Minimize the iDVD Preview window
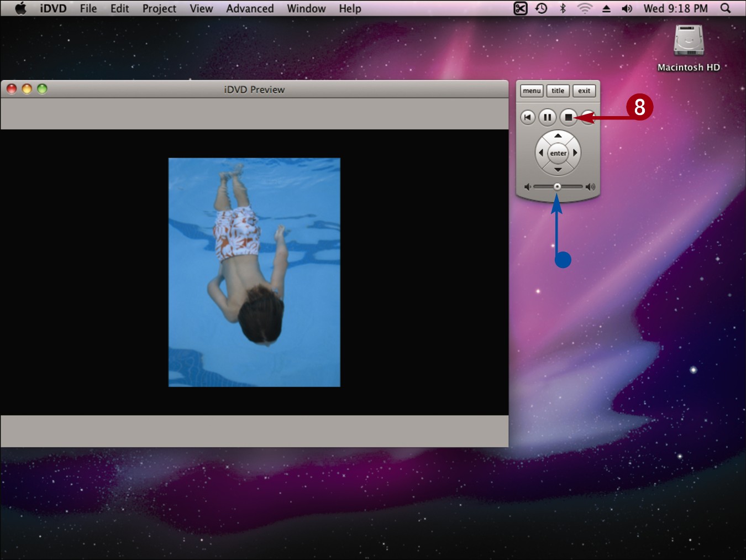The height and width of the screenshot is (560, 746). tap(27, 88)
